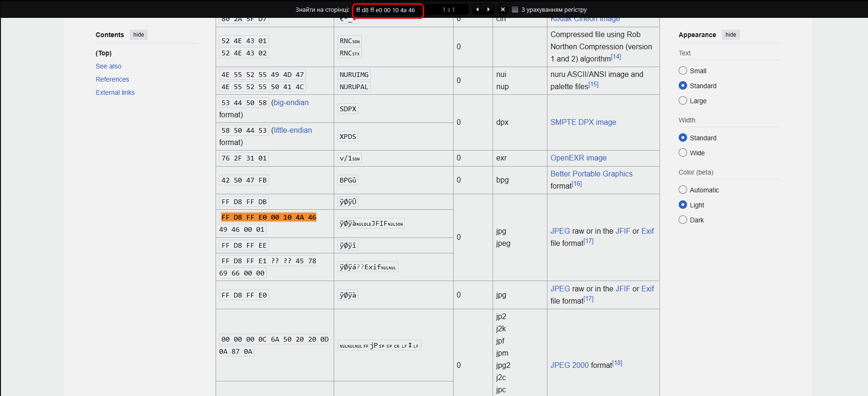
Task: Go to previous find result arrow
Action: click(478, 9)
